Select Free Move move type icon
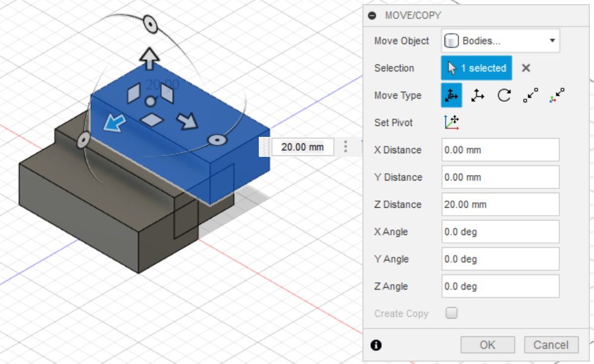This screenshot has width=594, height=364. tap(452, 95)
